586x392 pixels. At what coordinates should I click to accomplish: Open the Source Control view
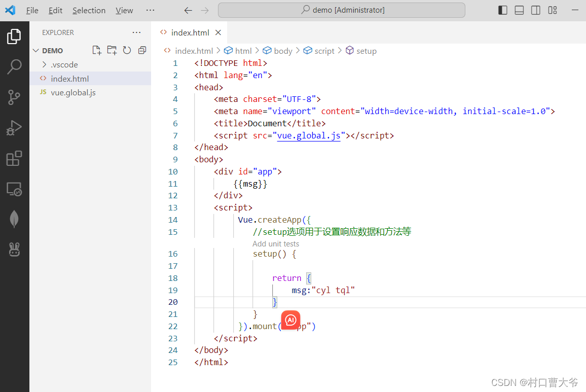(15, 97)
